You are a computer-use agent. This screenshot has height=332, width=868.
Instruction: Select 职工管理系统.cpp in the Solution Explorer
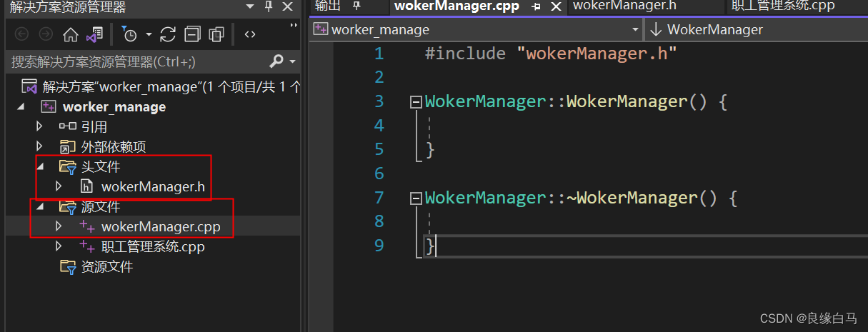tap(153, 247)
